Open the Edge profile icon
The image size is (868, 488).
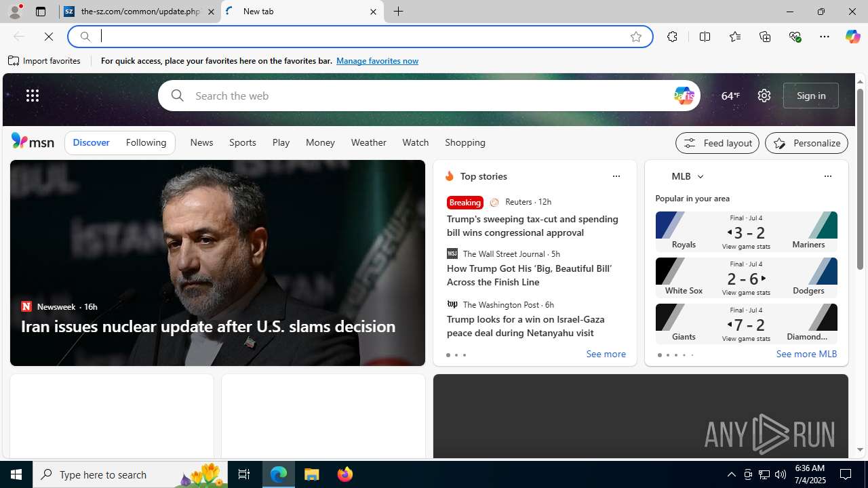click(x=14, y=12)
